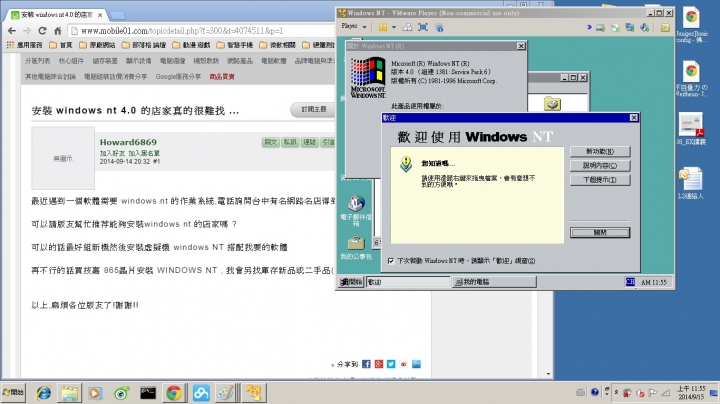This screenshot has height=404, width=720.
Task: Click the VMware Unity mode icon
Action: click(439, 28)
